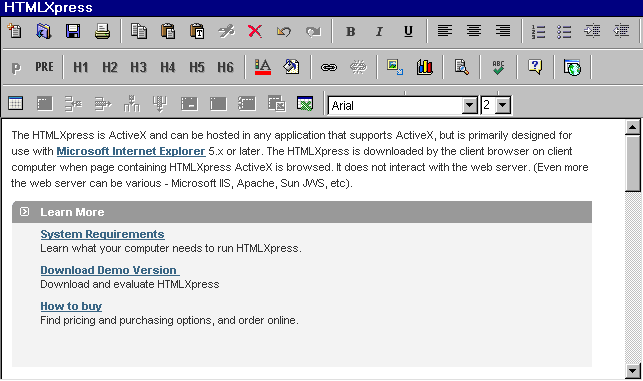Open the System Requirements link

103,234
